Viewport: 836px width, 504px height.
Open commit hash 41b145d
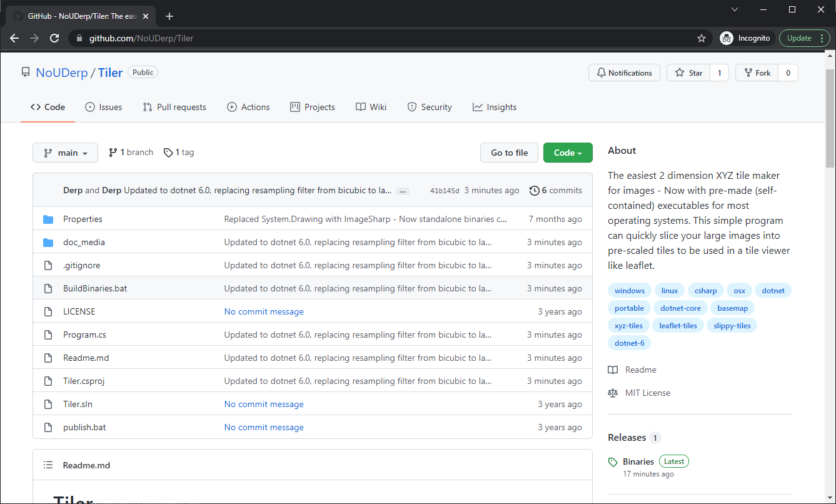(x=445, y=191)
